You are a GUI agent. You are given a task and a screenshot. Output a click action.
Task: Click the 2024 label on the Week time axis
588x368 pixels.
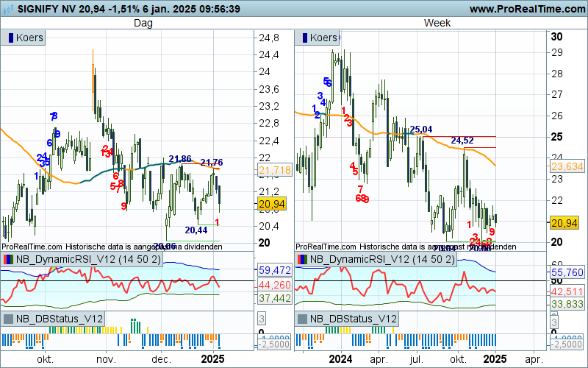[x=340, y=359]
